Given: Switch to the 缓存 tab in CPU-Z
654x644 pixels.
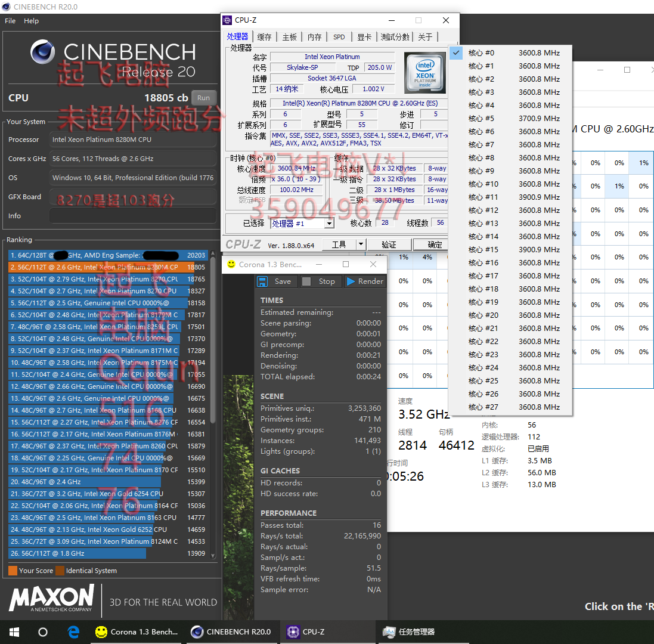Looking at the screenshot, I should pyautogui.click(x=265, y=37).
